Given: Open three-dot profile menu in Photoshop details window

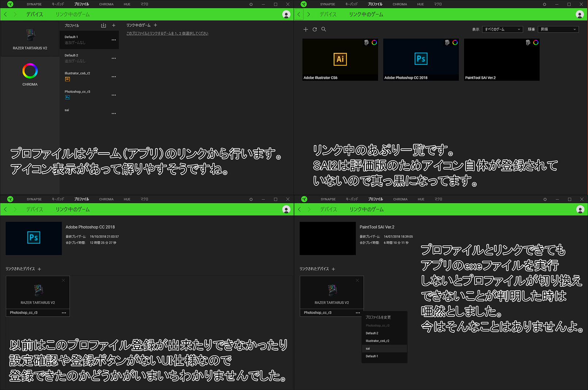Looking at the screenshot, I should [x=64, y=313].
